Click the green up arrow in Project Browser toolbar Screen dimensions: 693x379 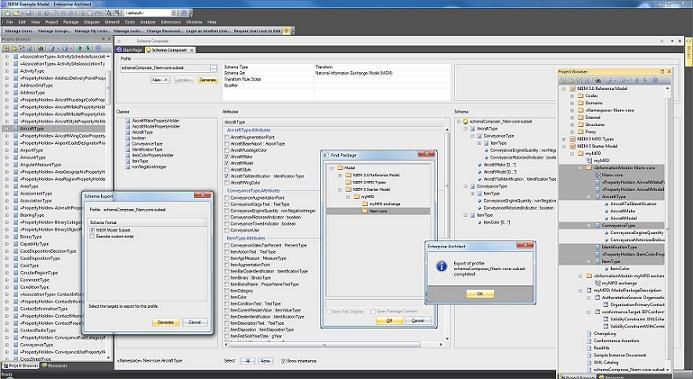[x=80, y=48]
